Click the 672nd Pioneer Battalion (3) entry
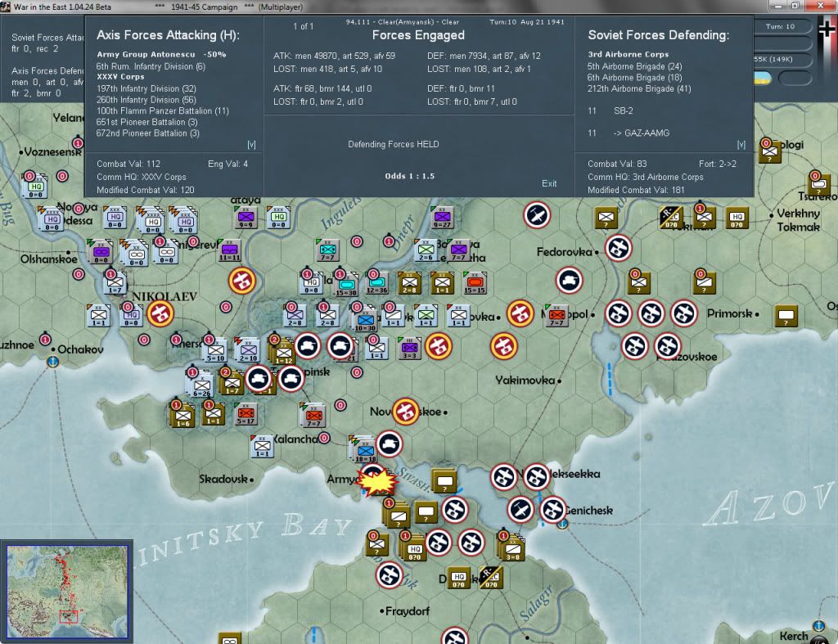The image size is (838, 644). tap(147, 133)
